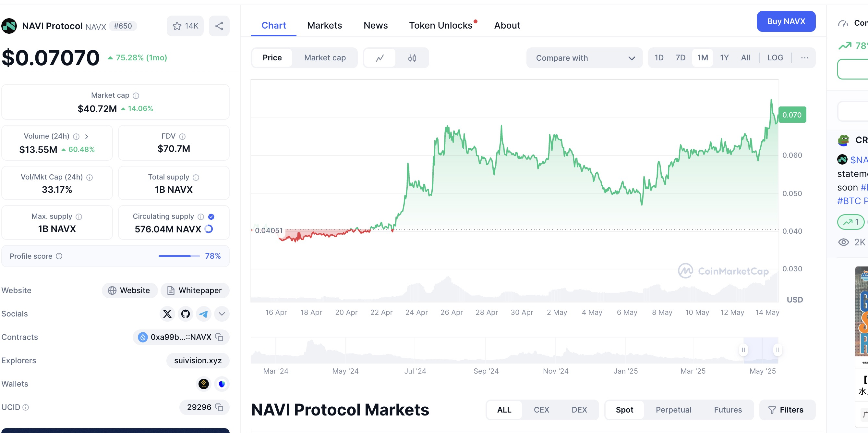Select the 7D time range
The height and width of the screenshot is (433, 868).
pyautogui.click(x=680, y=58)
